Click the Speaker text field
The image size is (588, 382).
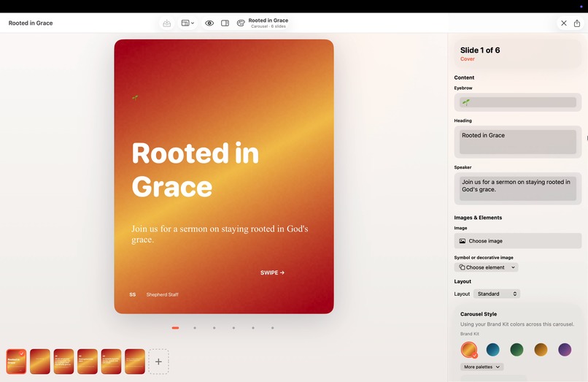[x=518, y=188]
